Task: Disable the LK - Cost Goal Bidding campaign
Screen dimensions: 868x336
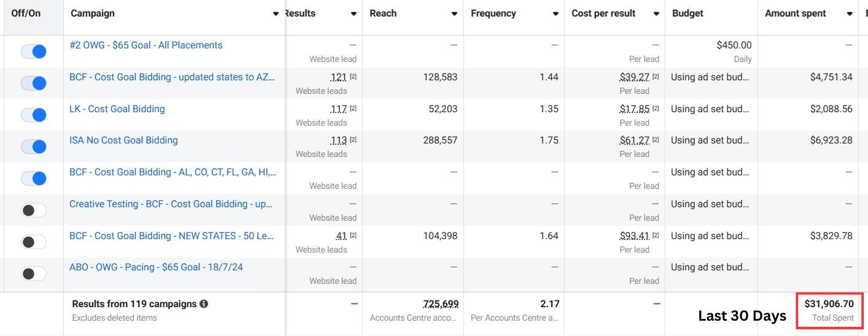Action: (34, 115)
